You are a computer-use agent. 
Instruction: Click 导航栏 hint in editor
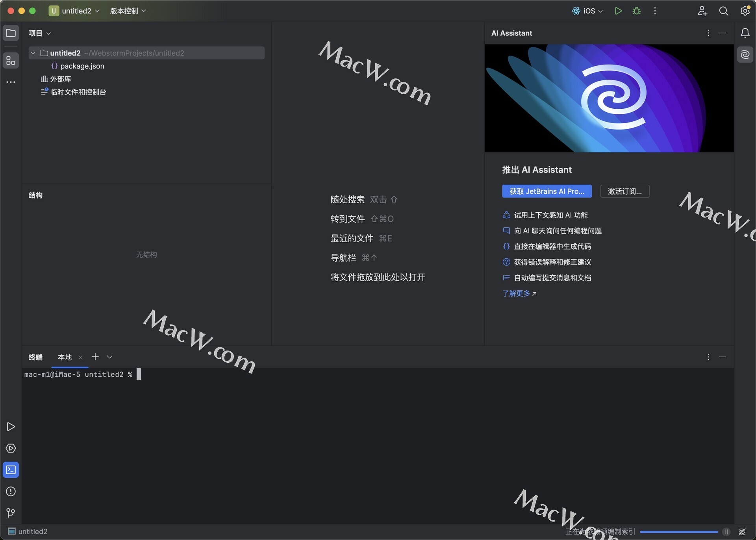343,258
